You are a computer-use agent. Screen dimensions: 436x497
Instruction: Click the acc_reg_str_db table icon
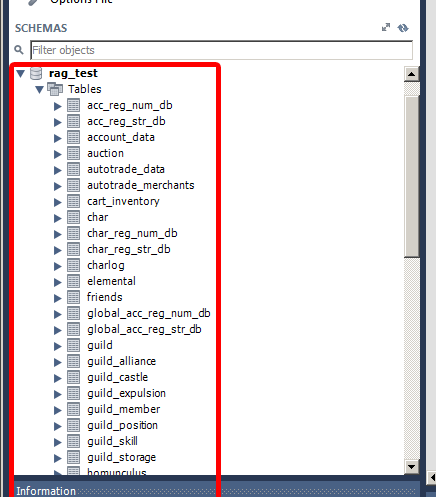(x=73, y=121)
